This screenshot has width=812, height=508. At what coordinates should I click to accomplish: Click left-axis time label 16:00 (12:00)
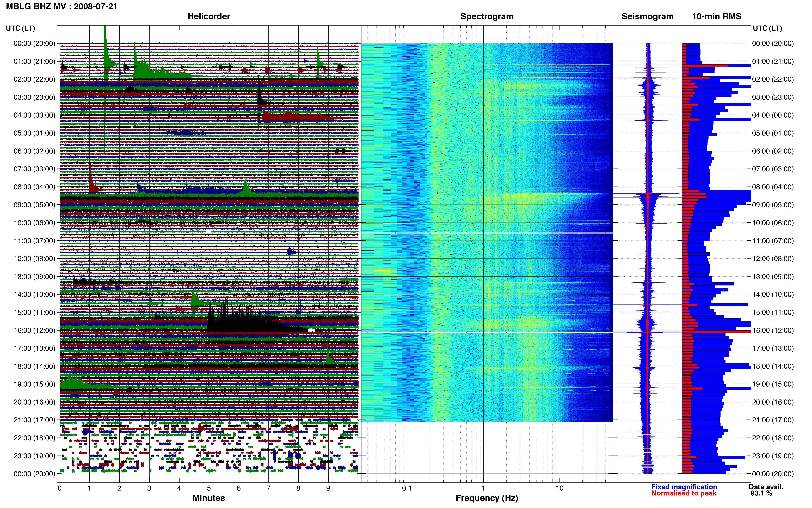coord(34,330)
